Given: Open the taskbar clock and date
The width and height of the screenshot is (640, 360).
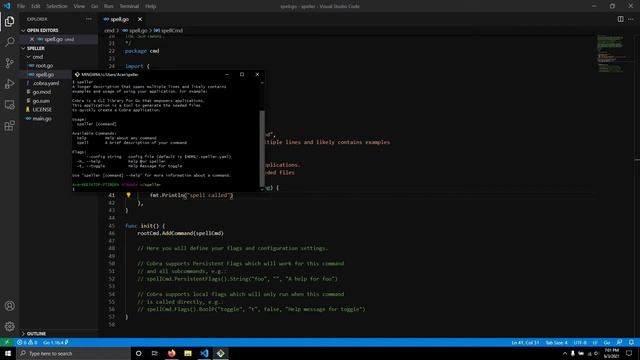Looking at the screenshot, I should point(611,353).
